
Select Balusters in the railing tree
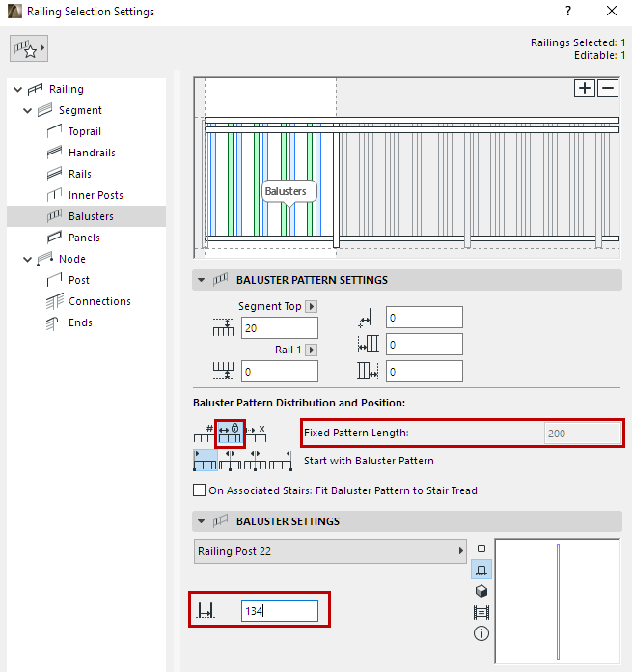[x=86, y=216]
